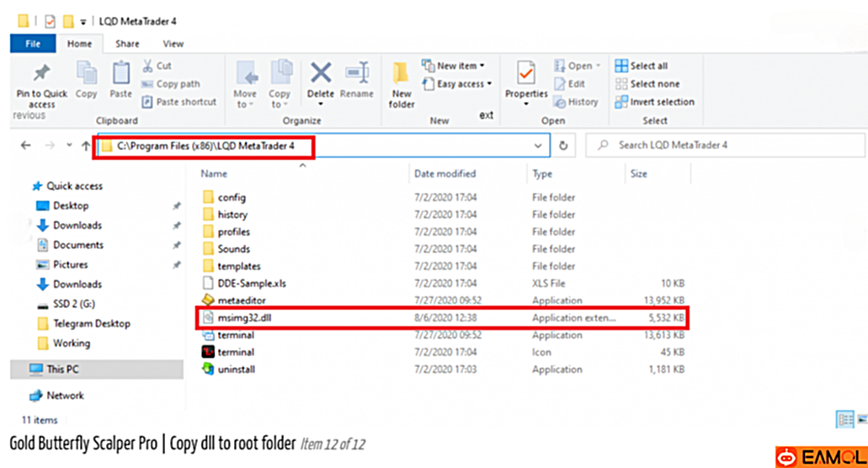Click the Rename icon in ribbon
Viewport: 868px width, 468px height.
pyautogui.click(x=357, y=74)
